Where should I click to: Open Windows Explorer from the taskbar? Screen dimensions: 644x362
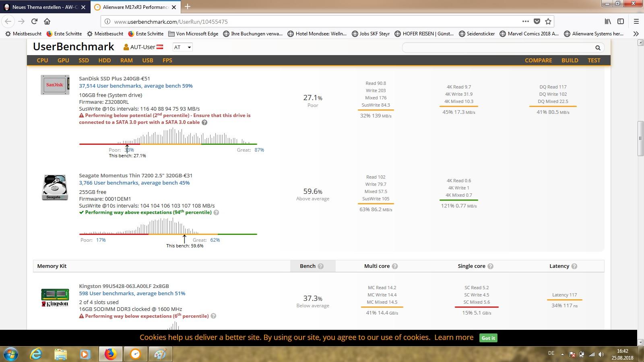click(x=61, y=354)
